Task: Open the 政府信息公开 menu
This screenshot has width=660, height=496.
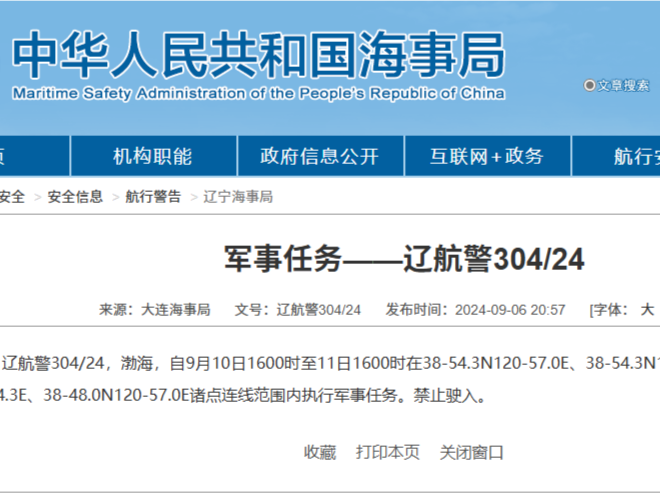Action: coord(320,156)
